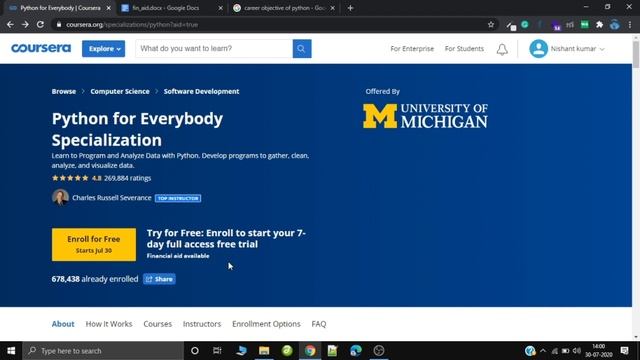640x360 pixels.
Task: Select the How It Works tab
Action: 109,324
